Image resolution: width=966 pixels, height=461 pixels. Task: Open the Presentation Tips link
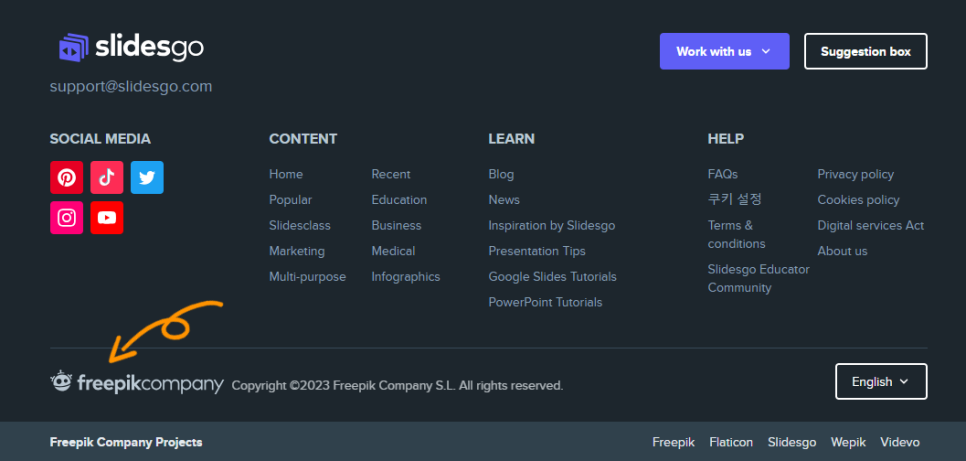point(537,251)
